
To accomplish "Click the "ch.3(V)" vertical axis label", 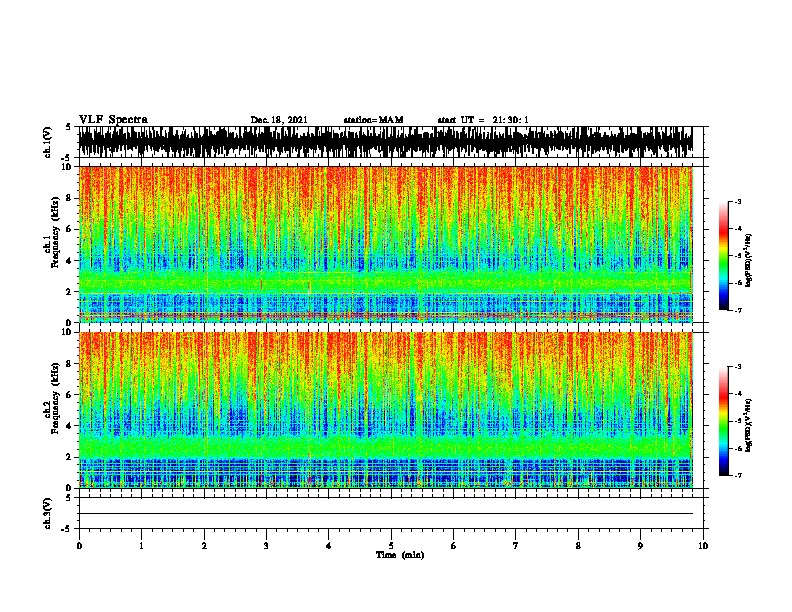I will point(48,513).
